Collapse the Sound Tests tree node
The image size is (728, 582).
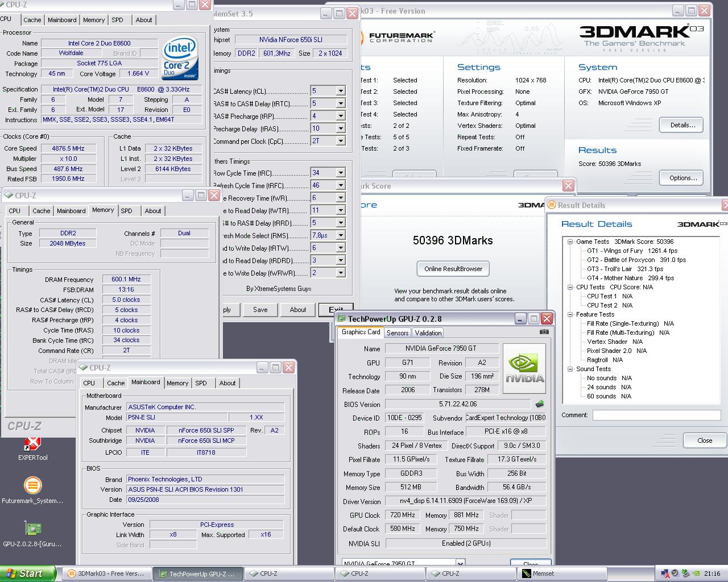[x=570, y=369]
